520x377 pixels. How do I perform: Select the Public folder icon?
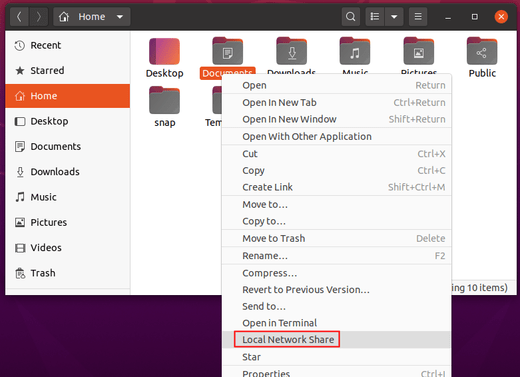pyautogui.click(x=482, y=51)
